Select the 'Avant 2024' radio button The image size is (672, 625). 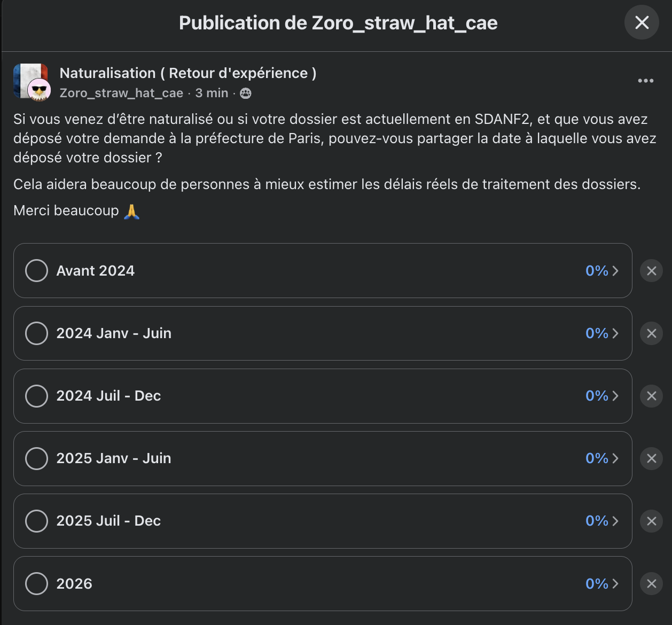point(37,271)
